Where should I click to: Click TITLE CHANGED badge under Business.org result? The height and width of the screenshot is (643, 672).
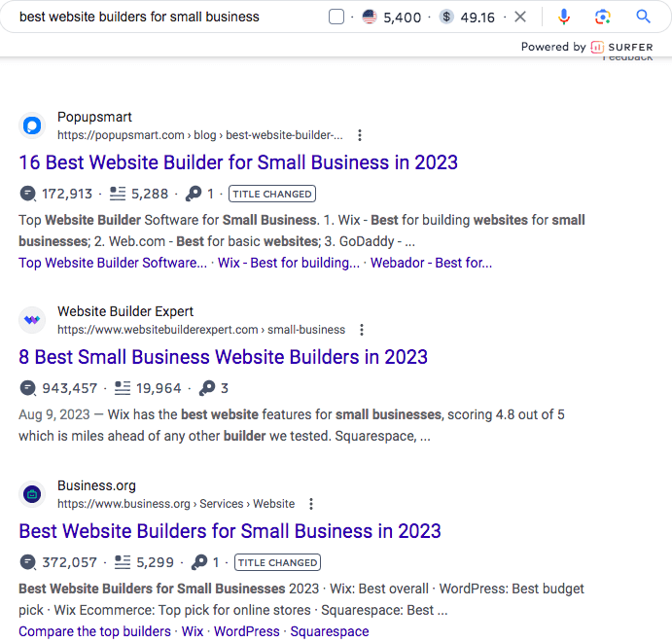point(277,562)
